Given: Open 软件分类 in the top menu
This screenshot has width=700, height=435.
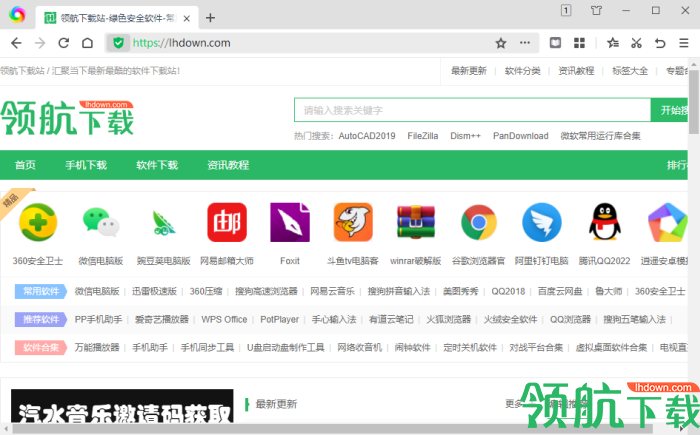Looking at the screenshot, I should point(522,71).
